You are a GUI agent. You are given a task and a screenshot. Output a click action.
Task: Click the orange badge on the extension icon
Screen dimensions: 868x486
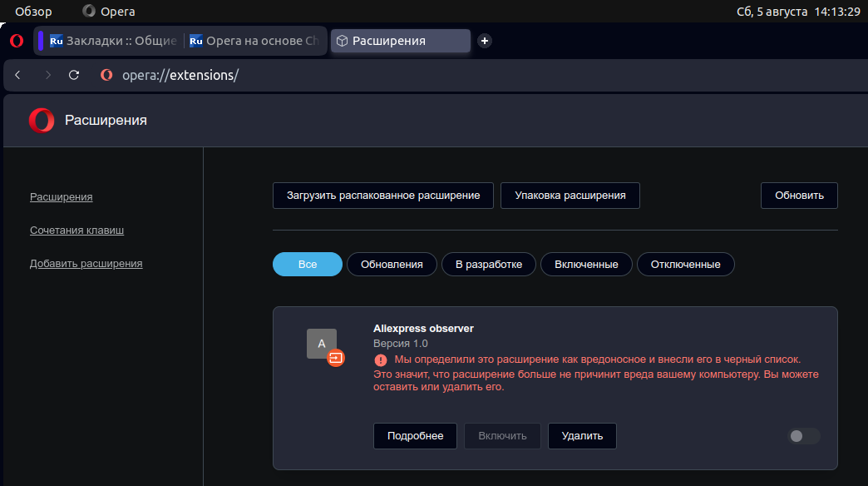click(x=336, y=358)
